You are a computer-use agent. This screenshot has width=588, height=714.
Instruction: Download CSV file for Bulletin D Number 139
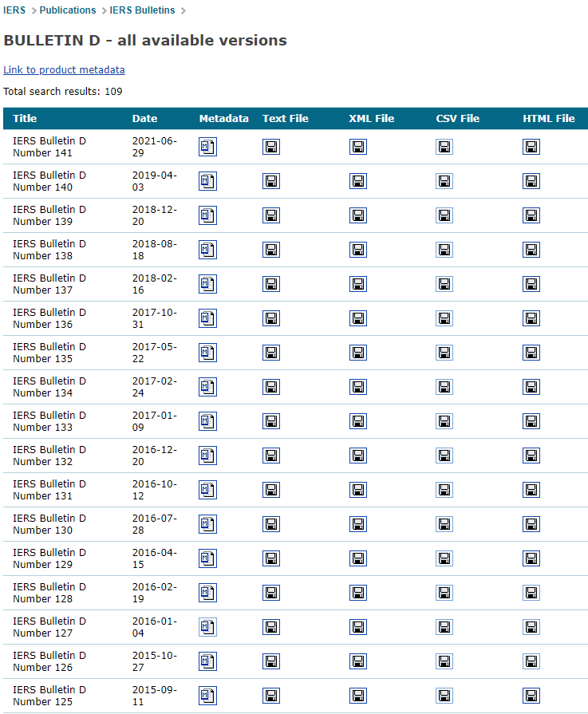coord(444,215)
